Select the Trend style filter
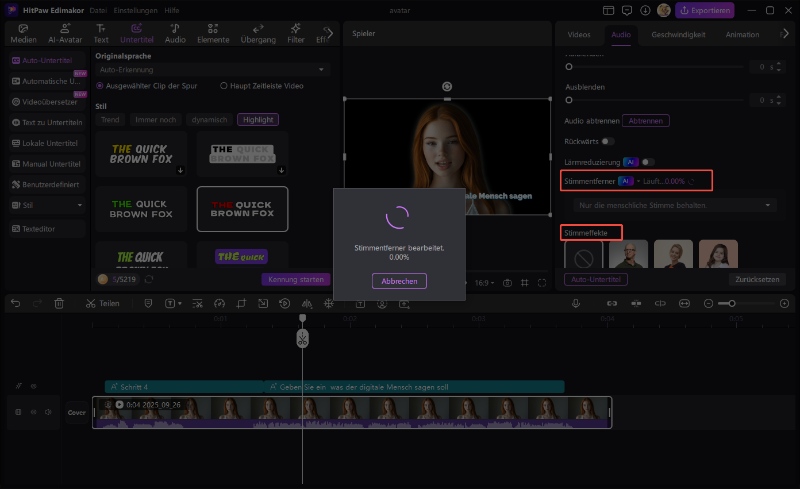Viewport: 800px width, 489px height. 110,119
